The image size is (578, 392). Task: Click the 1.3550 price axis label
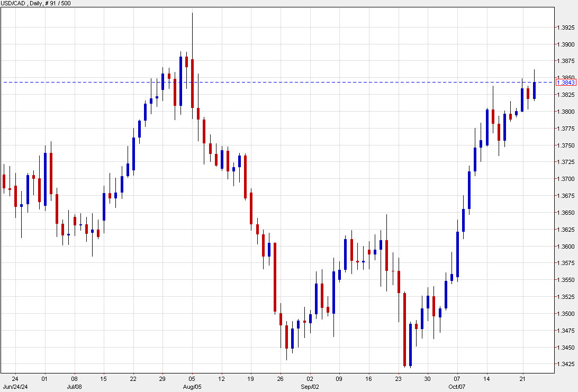coord(565,280)
